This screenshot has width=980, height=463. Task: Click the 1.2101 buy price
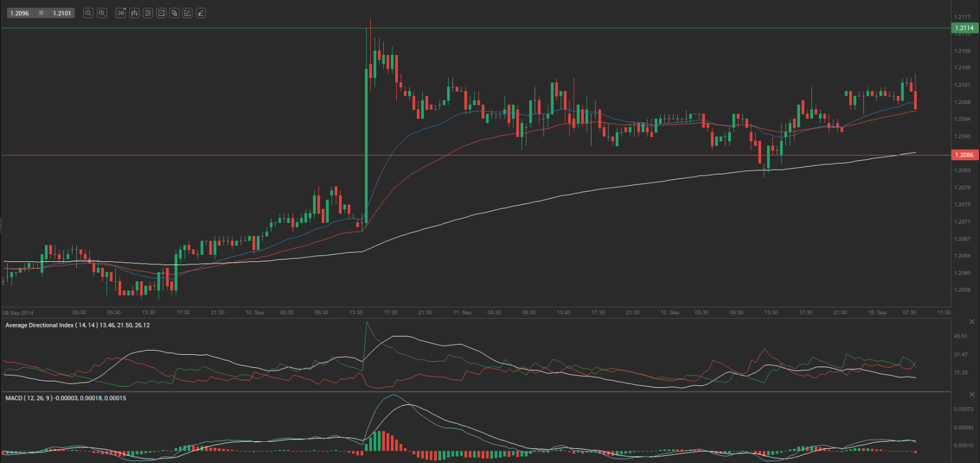coord(62,13)
